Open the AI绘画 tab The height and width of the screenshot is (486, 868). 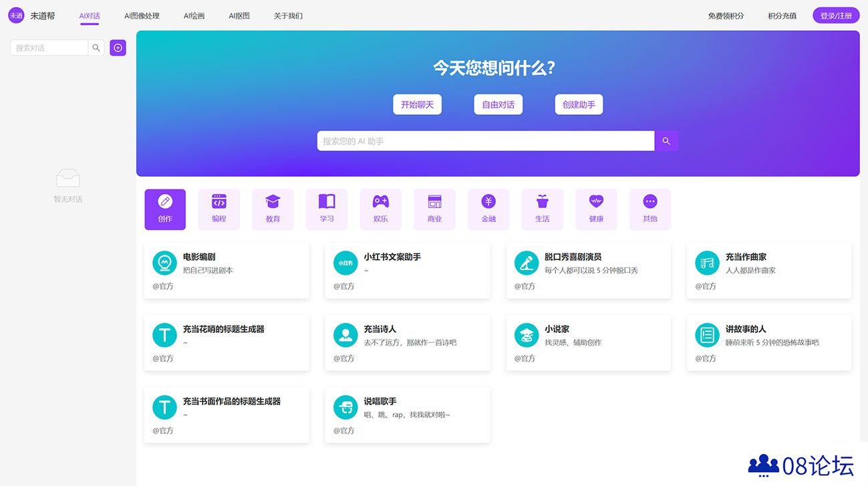[194, 15]
